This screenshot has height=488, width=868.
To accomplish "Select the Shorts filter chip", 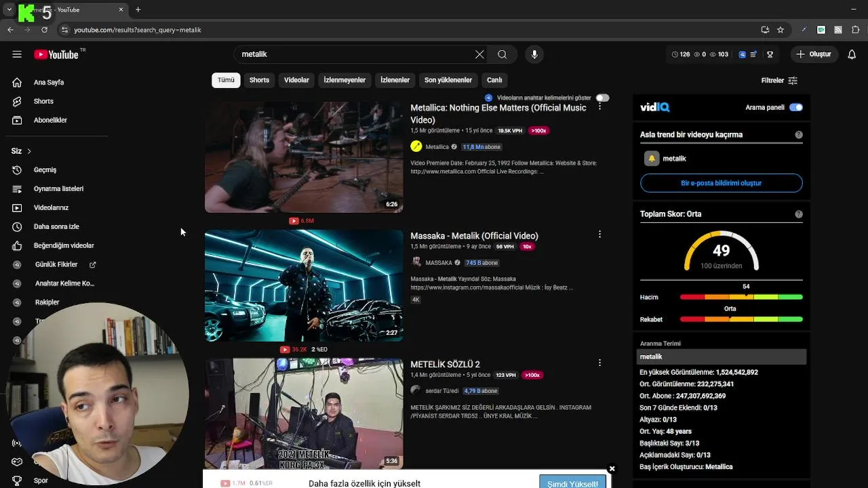I will 259,80.
